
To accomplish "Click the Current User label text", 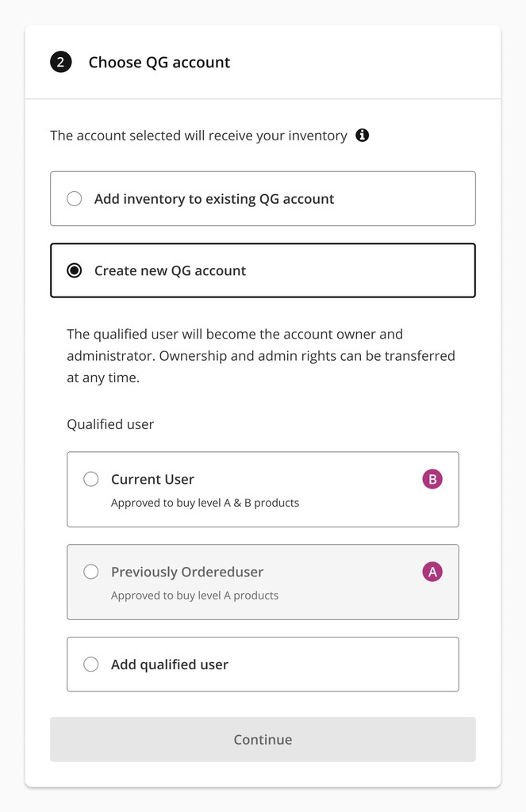I will coord(152,479).
